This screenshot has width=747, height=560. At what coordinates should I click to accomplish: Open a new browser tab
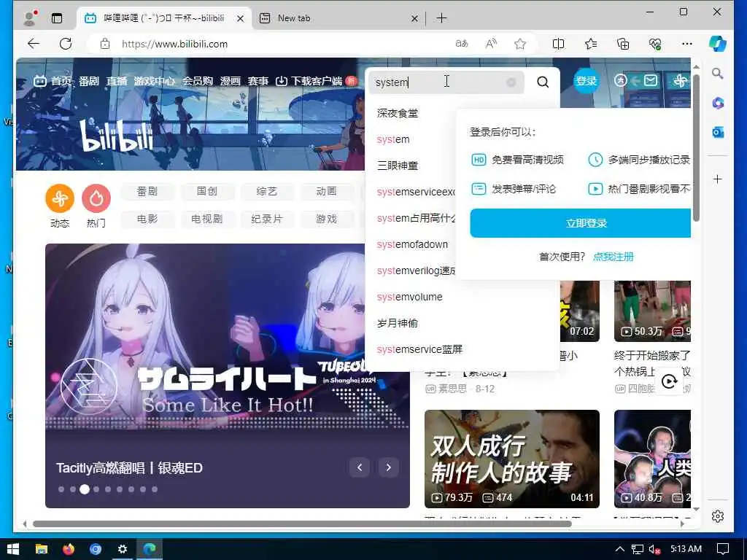441,18
